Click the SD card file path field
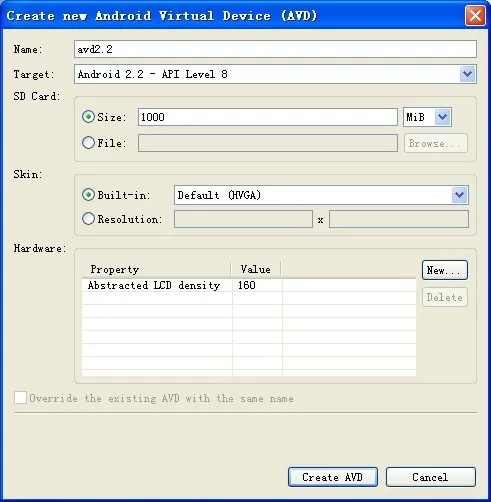This screenshot has height=502, width=491. (x=268, y=143)
